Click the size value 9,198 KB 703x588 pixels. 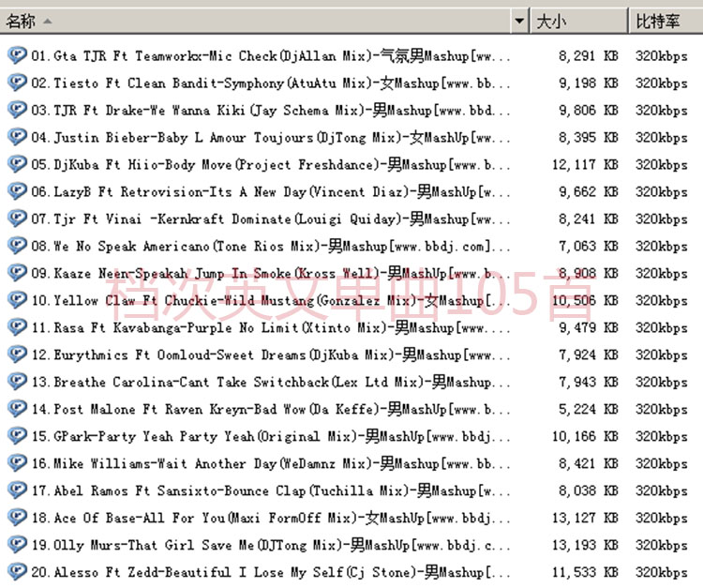coord(589,83)
